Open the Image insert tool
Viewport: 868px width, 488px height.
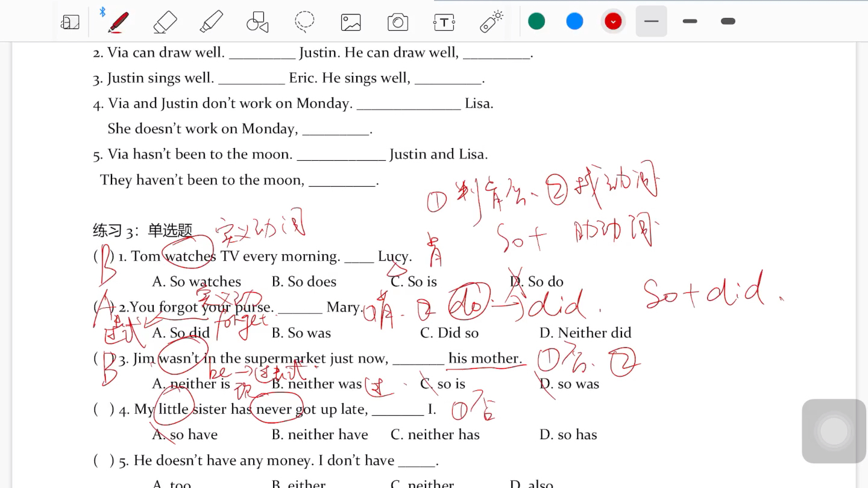pos(351,22)
